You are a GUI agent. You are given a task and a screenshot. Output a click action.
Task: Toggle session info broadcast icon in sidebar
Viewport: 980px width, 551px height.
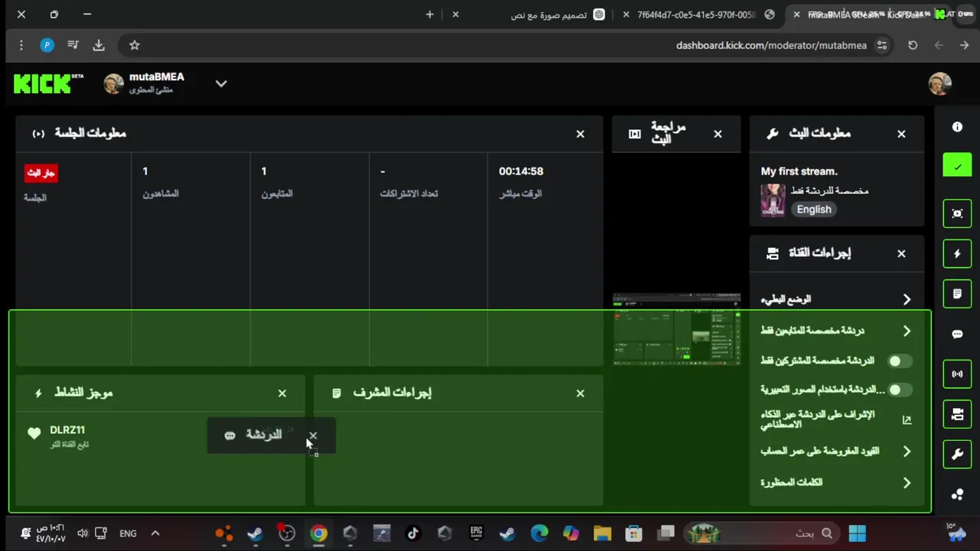click(957, 374)
